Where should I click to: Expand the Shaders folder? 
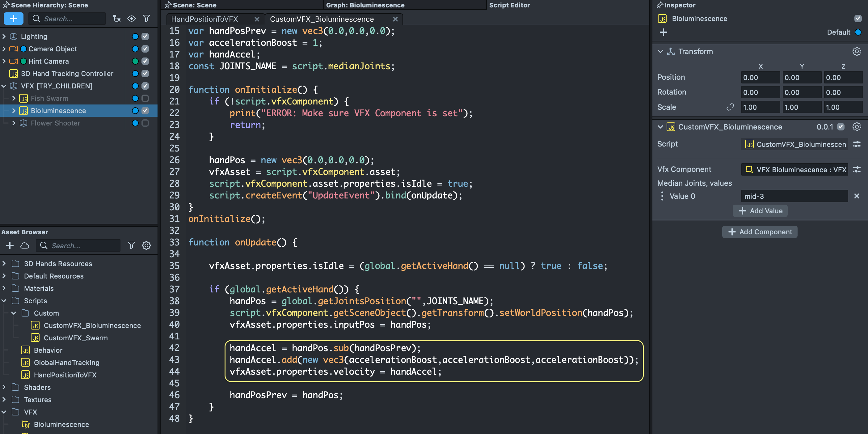click(x=4, y=387)
